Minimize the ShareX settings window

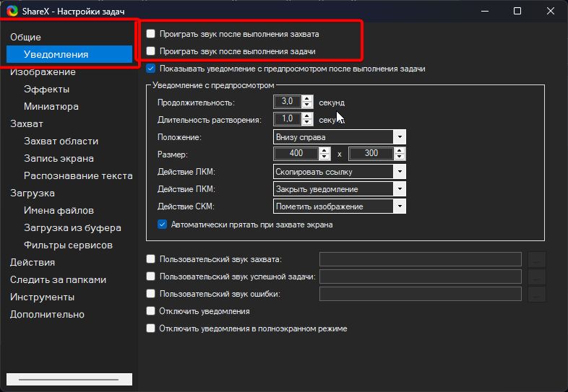coord(485,12)
